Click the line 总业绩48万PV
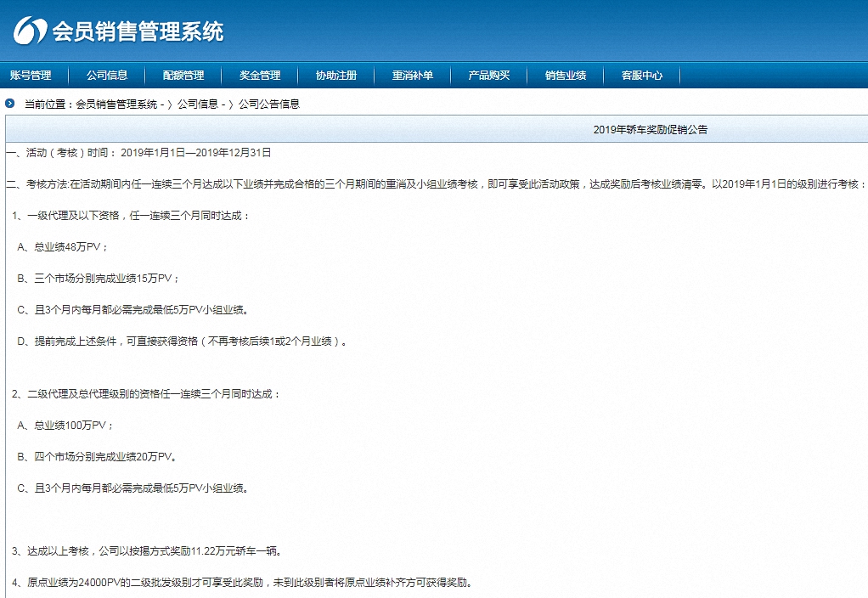 (x=63, y=247)
